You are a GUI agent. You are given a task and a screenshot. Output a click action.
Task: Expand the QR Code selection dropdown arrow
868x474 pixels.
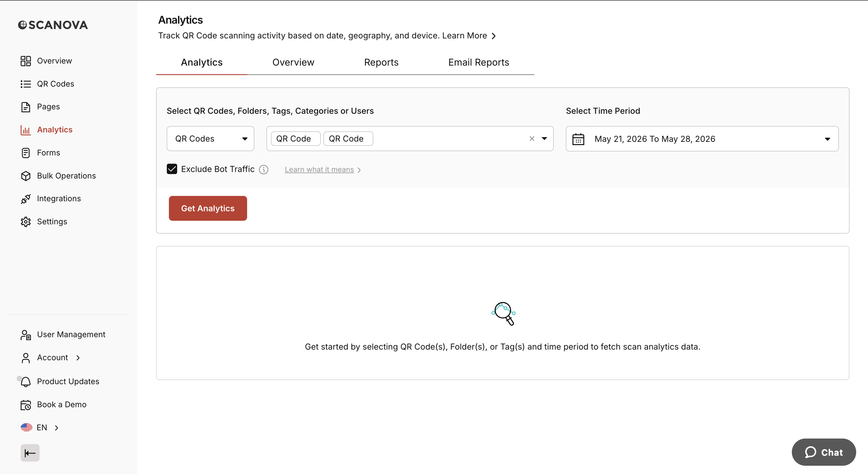tap(544, 139)
